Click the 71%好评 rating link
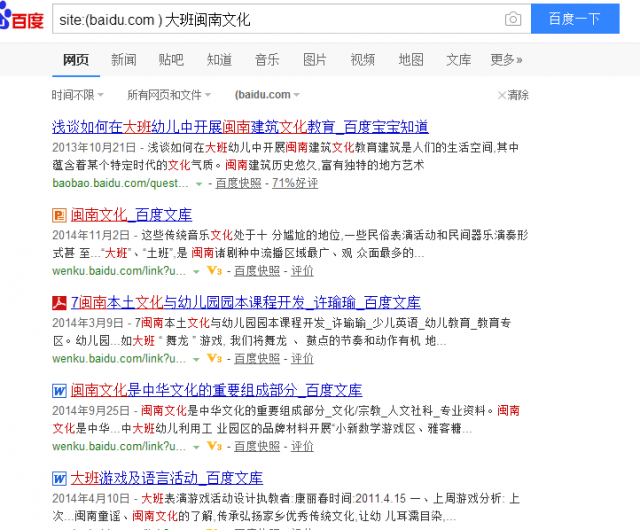Image resolution: width=640 pixels, height=530 pixels. (x=295, y=183)
